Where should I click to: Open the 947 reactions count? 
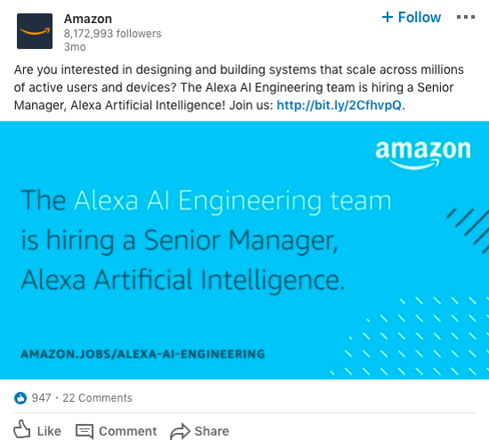[x=41, y=398]
